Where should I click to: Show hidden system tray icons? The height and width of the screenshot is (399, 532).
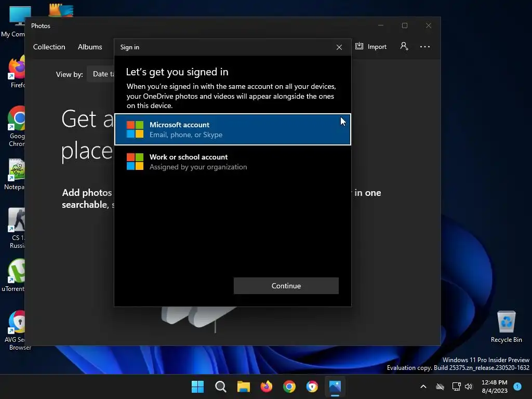[x=423, y=387]
